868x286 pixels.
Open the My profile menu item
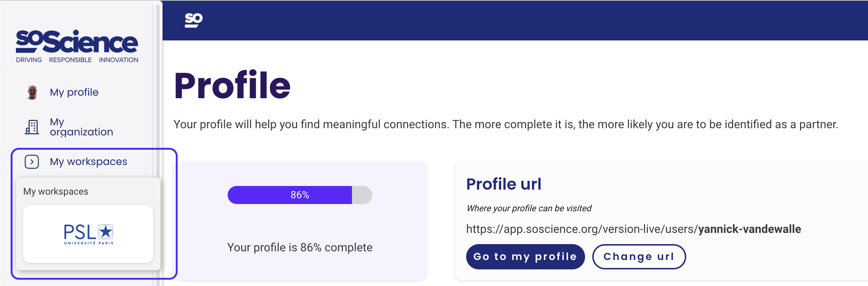(x=74, y=92)
